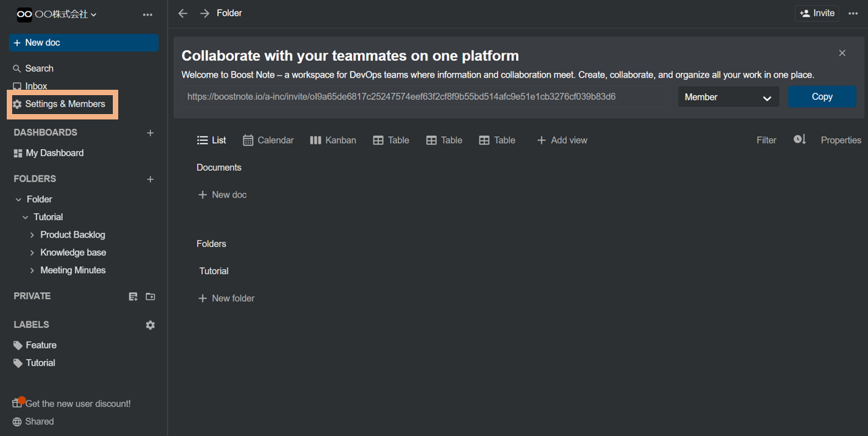Open the Member role dropdown
The image size is (868, 436).
(729, 97)
